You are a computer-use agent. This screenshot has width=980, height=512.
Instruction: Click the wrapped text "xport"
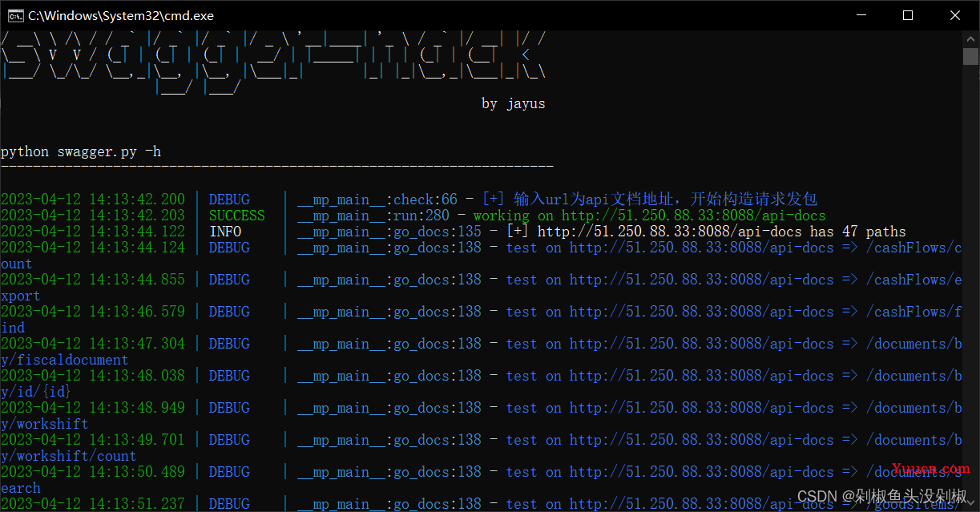pyautogui.click(x=21, y=296)
